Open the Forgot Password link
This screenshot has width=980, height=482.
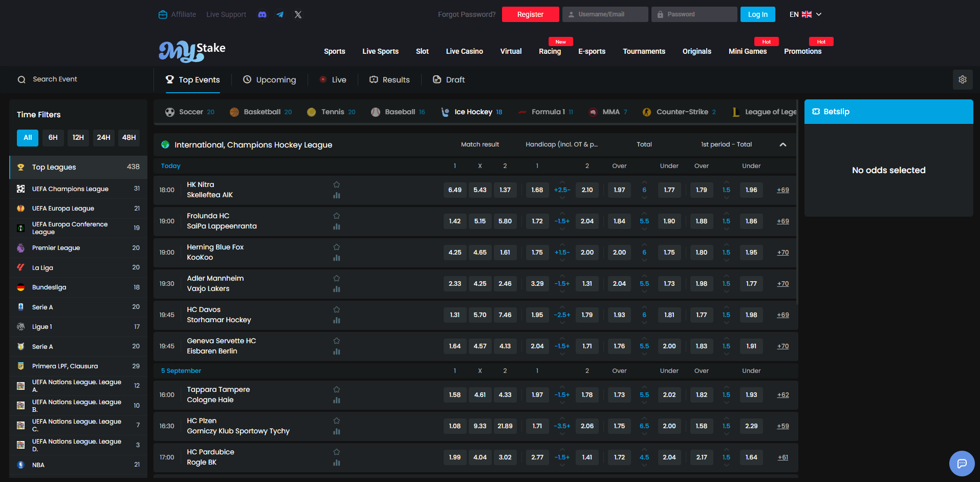pos(467,14)
